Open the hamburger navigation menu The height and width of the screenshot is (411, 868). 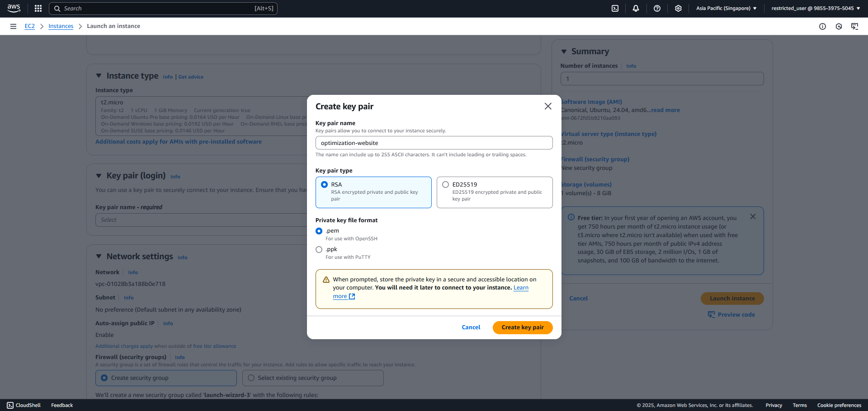click(13, 26)
